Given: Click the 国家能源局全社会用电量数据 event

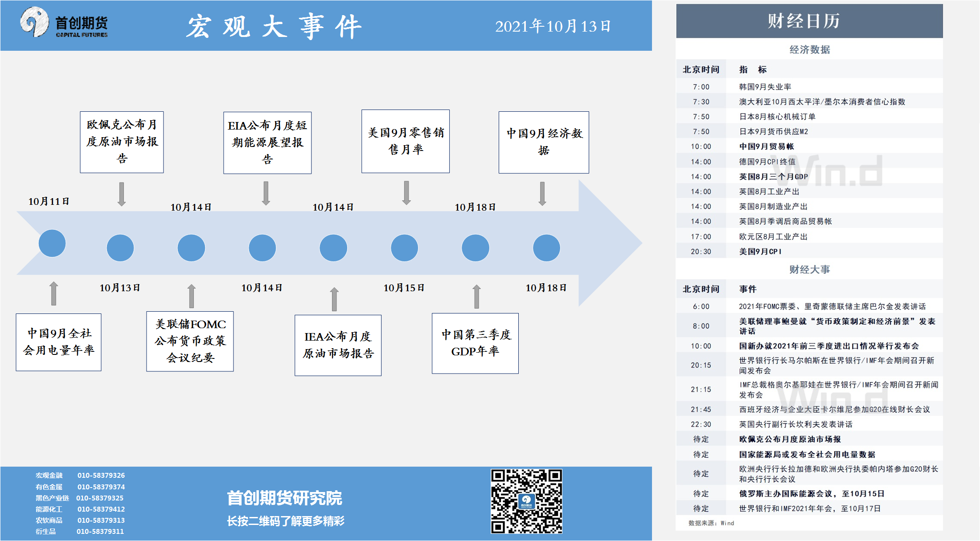Looking at the screenshot, I should tap(809, 454).
